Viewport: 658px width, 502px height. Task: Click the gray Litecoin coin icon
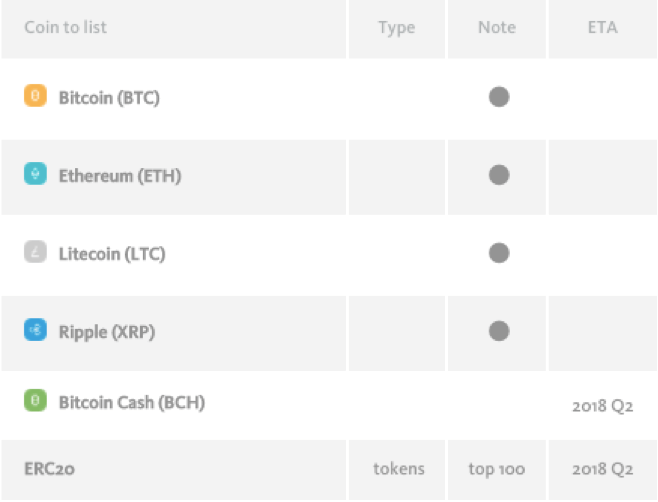[x=35, y=251]
